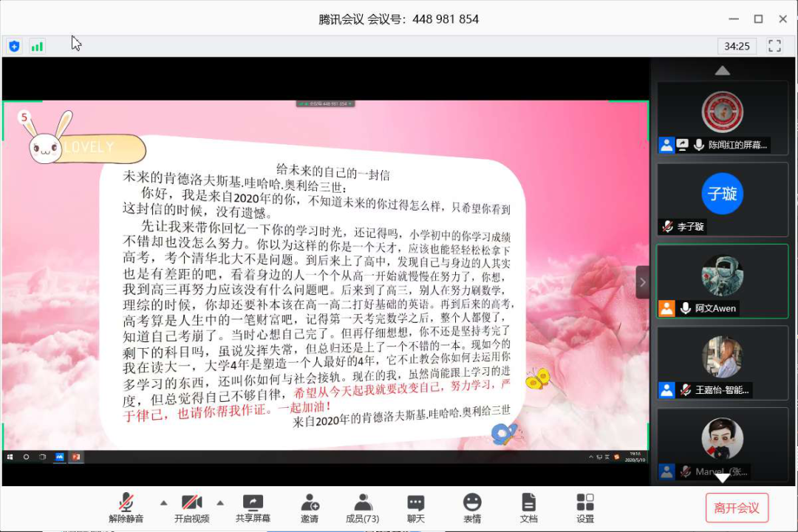Turn on camera with 开启视频

pos(191,508)
